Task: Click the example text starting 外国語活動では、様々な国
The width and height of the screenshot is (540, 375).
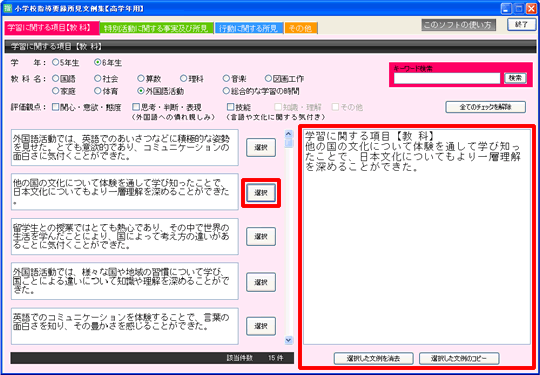Action: coord(125,281)
